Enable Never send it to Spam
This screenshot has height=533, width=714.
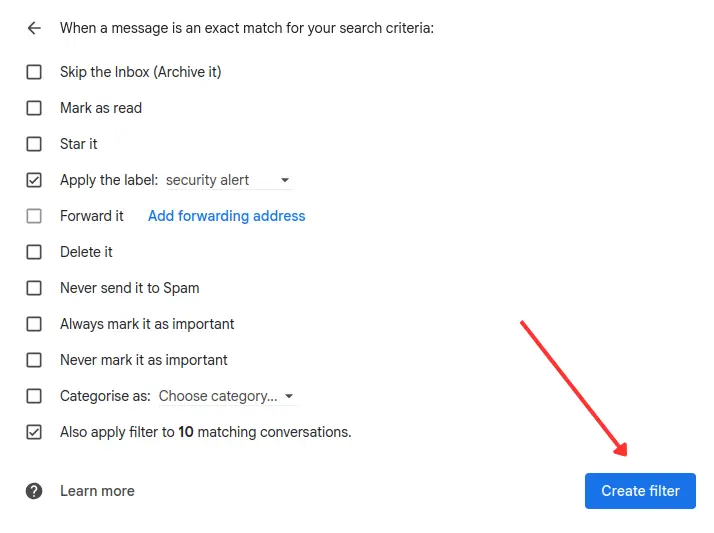(34, 288)
